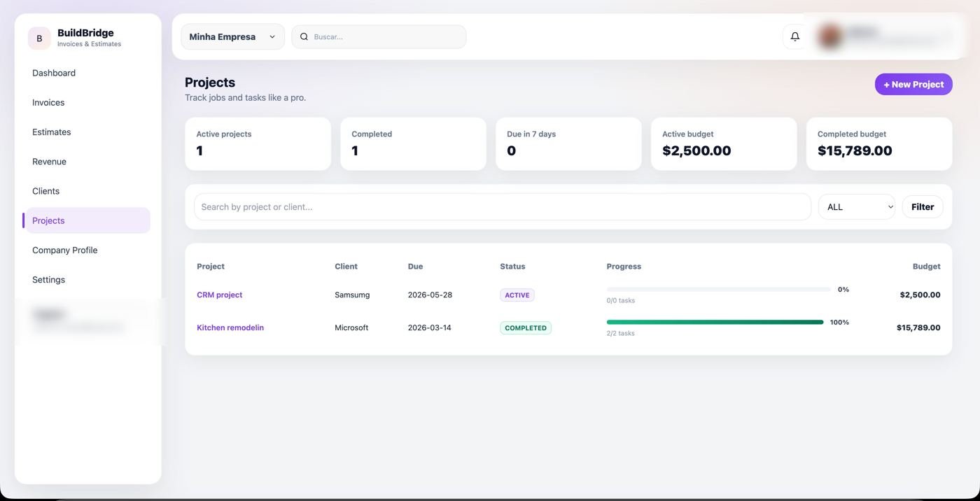The height and width of the screenshot is (501, 980).
Task: Click the Projects page heading
Action: 210,82
